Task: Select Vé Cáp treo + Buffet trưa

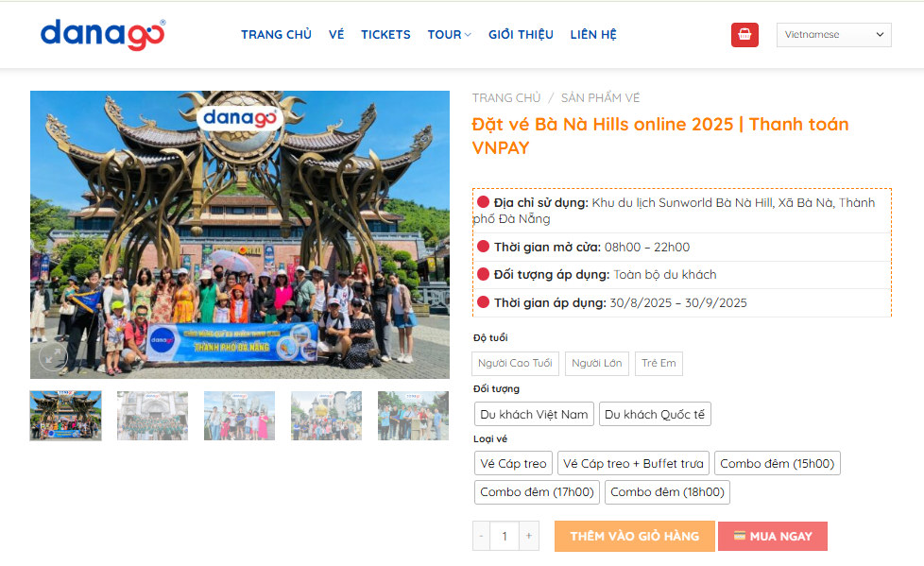Action: [634, 463]
